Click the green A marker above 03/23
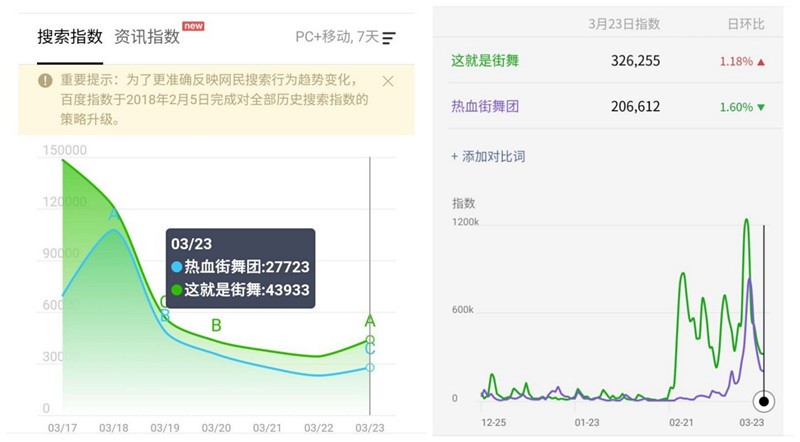The height and width of the screenshot is (442, 800). 370,321
